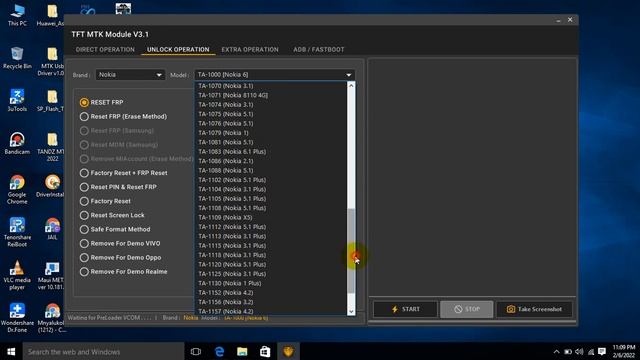Select TA-1152 (Nokia 4.2) entry
The width and height of the screenshot is (640, 360).
click(271, 293)
